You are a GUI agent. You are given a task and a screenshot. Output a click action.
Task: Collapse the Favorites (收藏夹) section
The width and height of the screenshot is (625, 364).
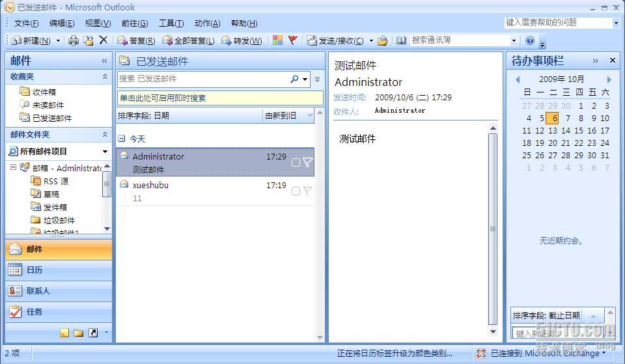[105, 77]
